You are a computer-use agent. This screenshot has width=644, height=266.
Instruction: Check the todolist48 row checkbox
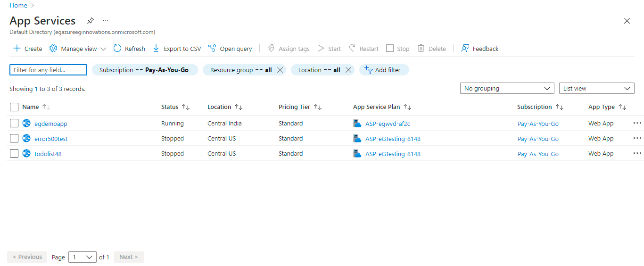pos(14,153)
